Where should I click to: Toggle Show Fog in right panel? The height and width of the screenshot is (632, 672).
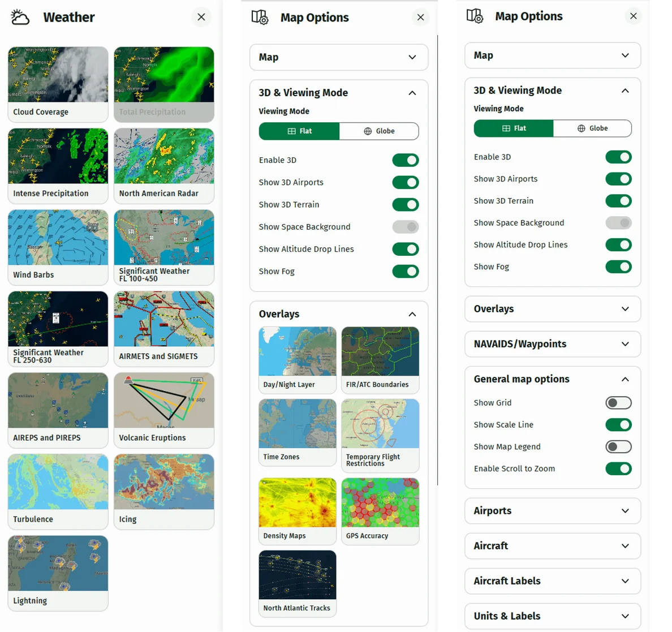[x=618, y=266]
